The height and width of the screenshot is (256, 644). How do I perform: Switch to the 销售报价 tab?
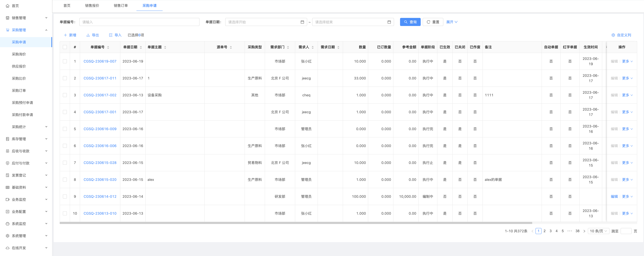tap(92, 6)
